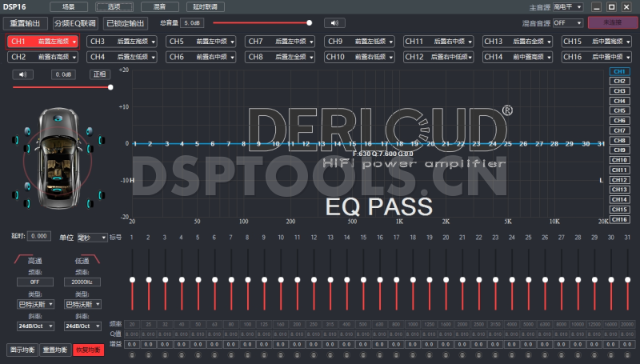Click the EQ node 24 on the curve
Screen dimensions: 640x364
[x=492, y=144]
